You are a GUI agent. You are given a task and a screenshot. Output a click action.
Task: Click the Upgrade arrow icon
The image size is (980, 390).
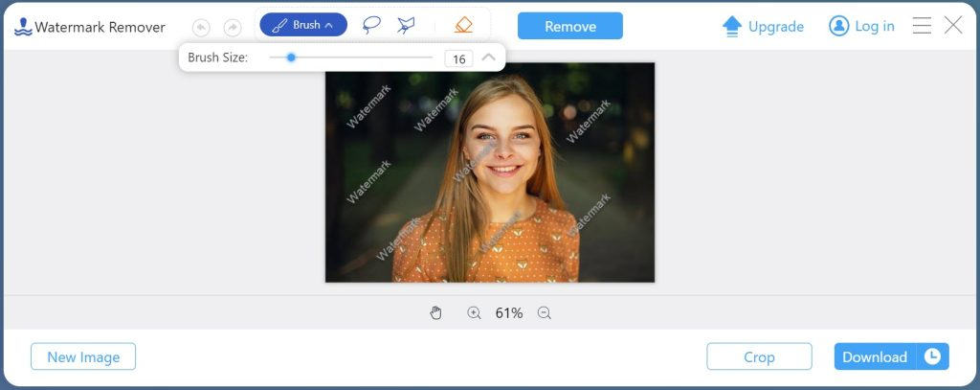(x=732, y=26)
